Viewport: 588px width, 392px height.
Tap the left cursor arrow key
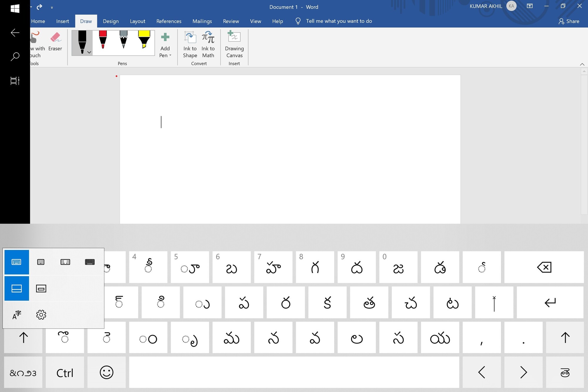(x=482, y=373)
